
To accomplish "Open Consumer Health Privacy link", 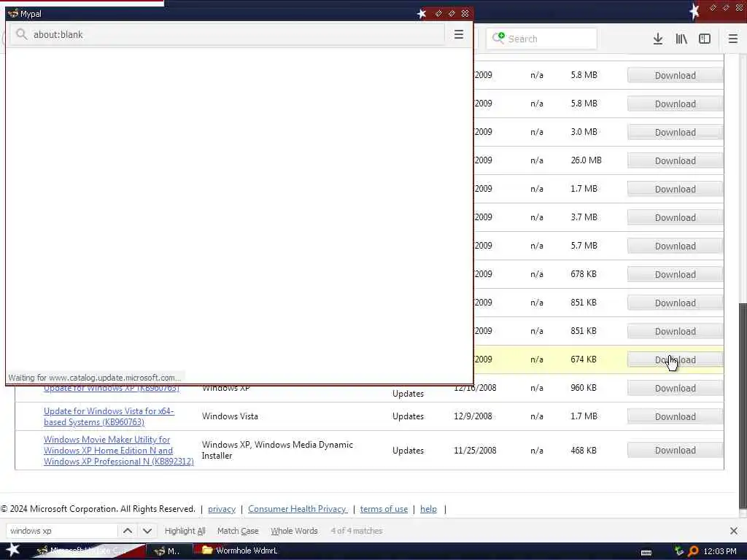I will point(298,509).
